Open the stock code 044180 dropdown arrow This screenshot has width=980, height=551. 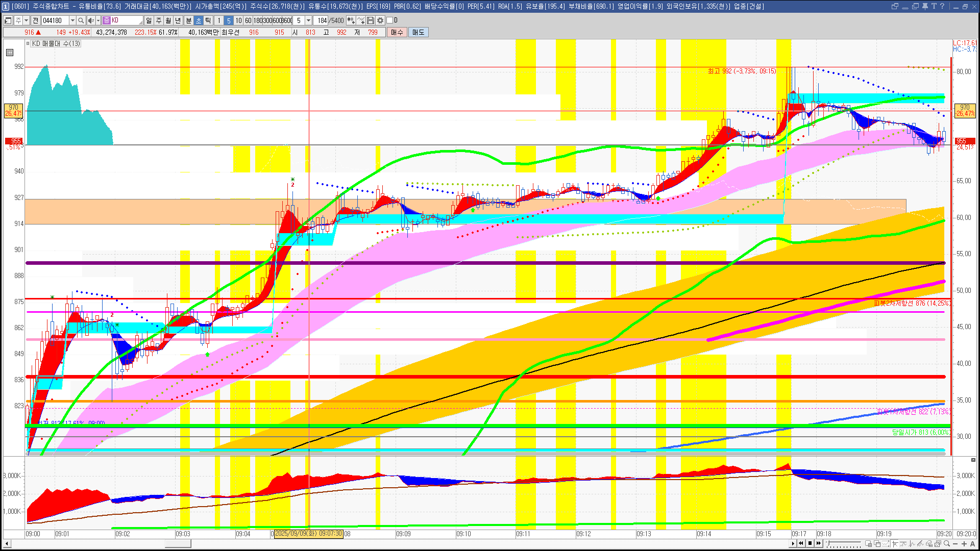72,20
